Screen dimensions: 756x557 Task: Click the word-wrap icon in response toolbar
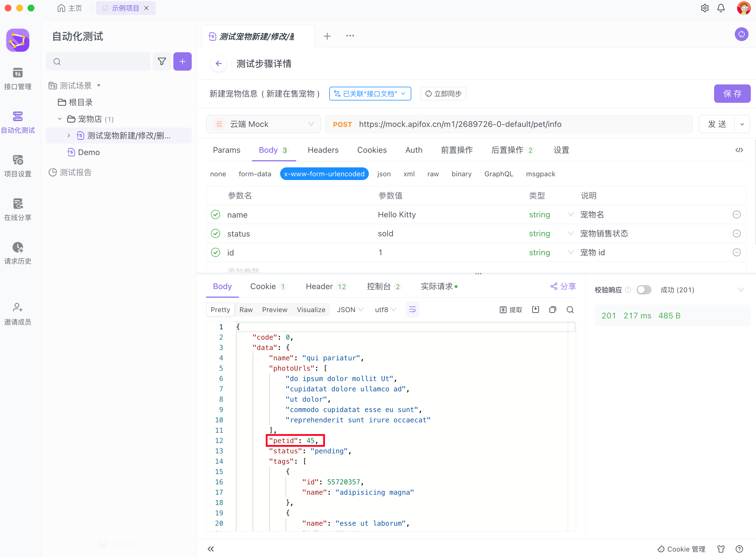pyautogui.click(x=412, y=310)
